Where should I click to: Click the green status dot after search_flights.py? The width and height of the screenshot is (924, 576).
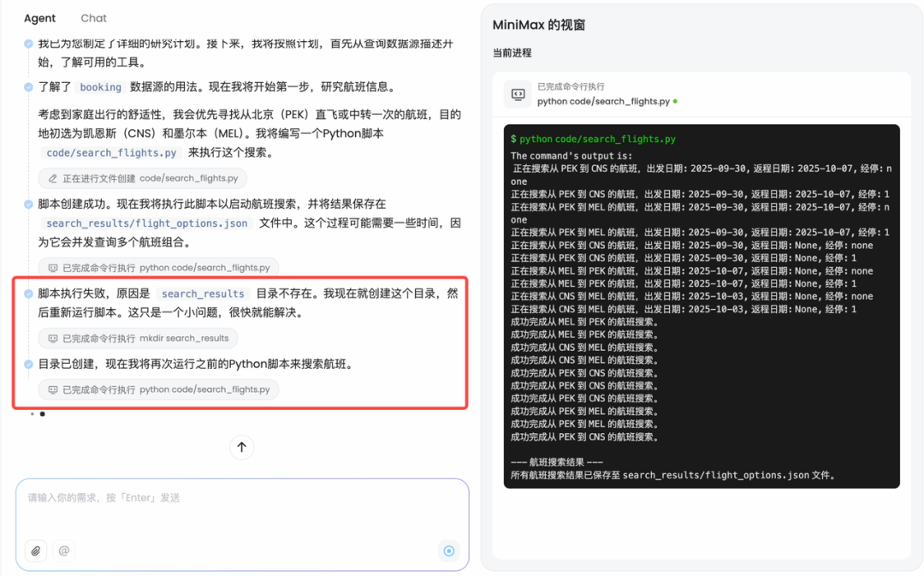[675, 101]
